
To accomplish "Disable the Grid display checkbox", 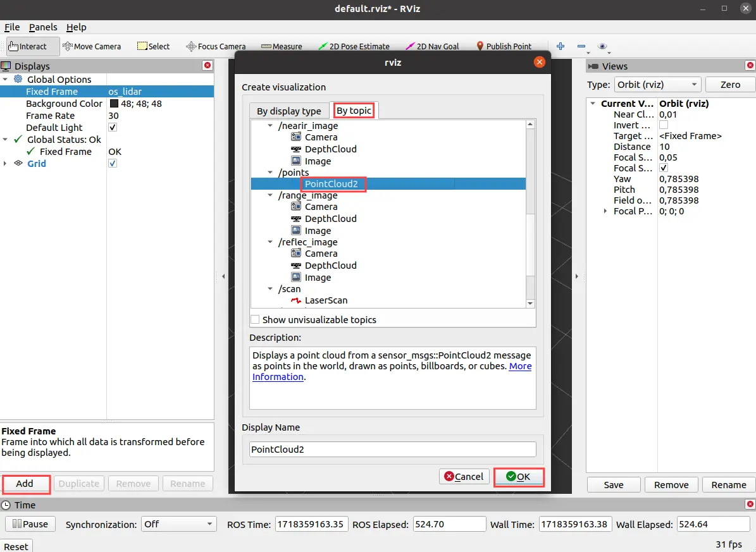I will (x=113, y=164).
